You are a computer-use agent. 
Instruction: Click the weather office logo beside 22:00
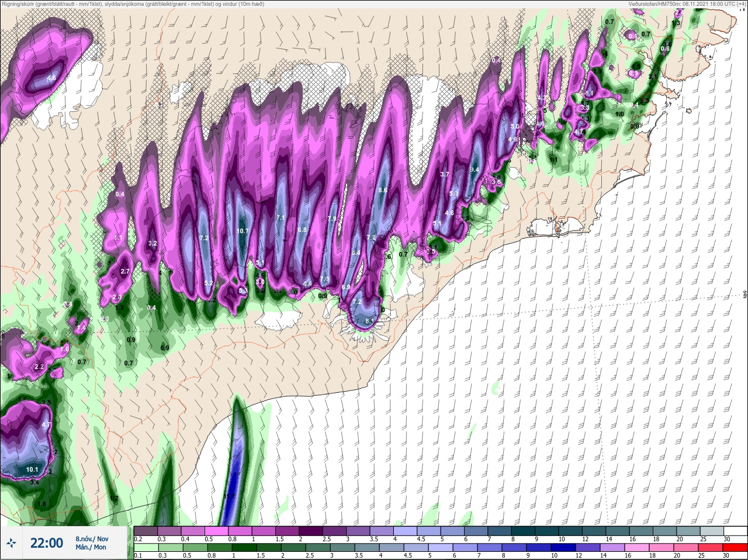click(x=11, y=543)
